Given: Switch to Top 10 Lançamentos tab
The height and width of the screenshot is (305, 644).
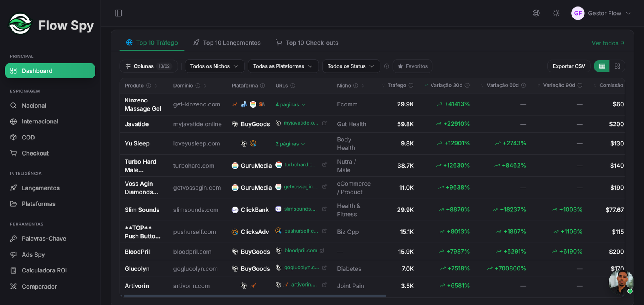Looking at the screenshot, I should click(227, 43).
